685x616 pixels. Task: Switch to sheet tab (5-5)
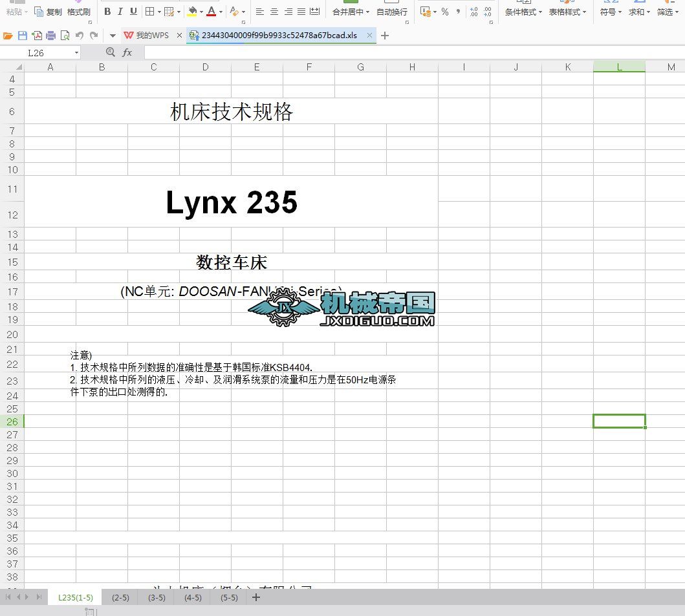point(230,598)
